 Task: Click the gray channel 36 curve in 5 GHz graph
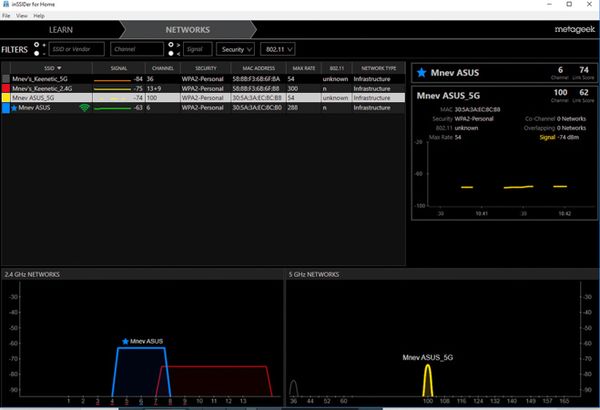tap(293, 387)
